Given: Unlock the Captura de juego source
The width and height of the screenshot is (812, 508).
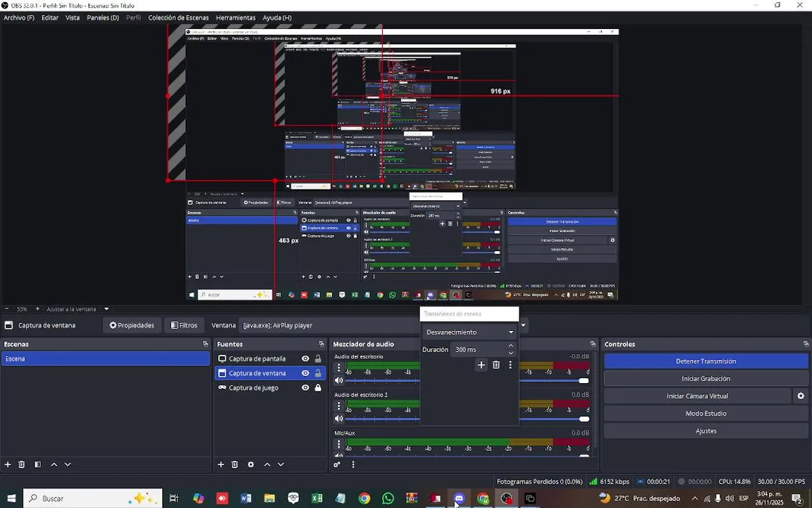Looking at the screenshot, I should [318, 388].
